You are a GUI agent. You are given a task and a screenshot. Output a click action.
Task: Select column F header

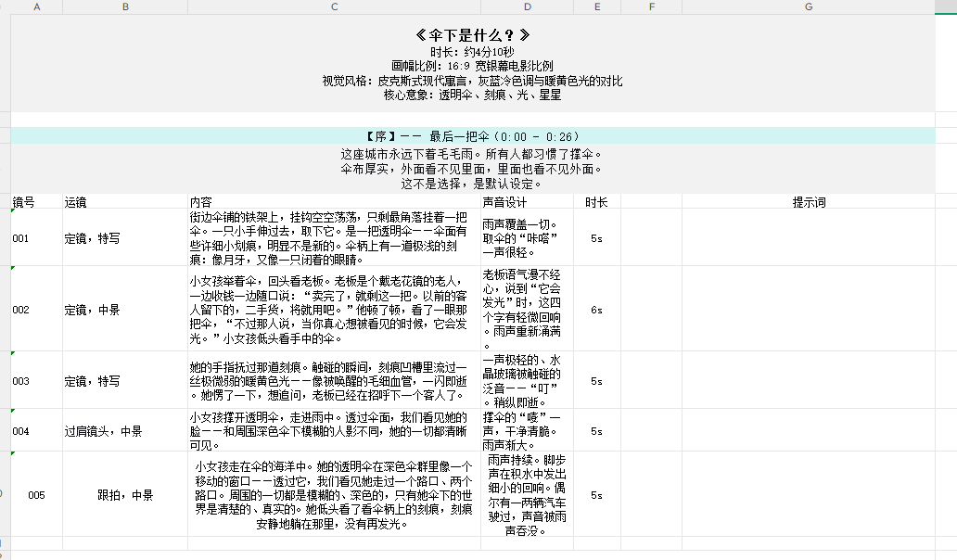click(651, 6)
